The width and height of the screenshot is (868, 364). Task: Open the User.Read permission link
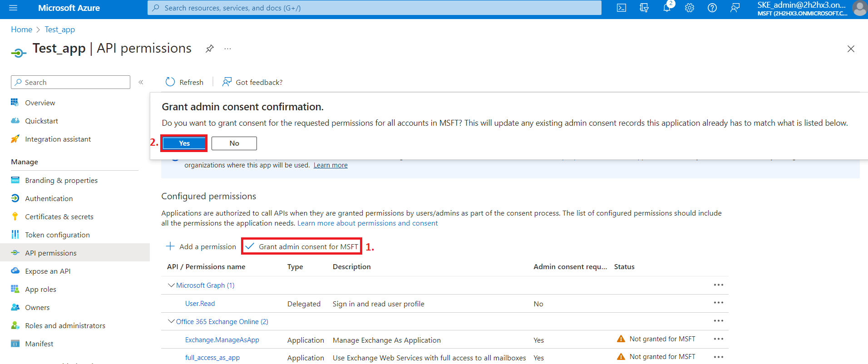pyautogui.click(x=200, y=304)
